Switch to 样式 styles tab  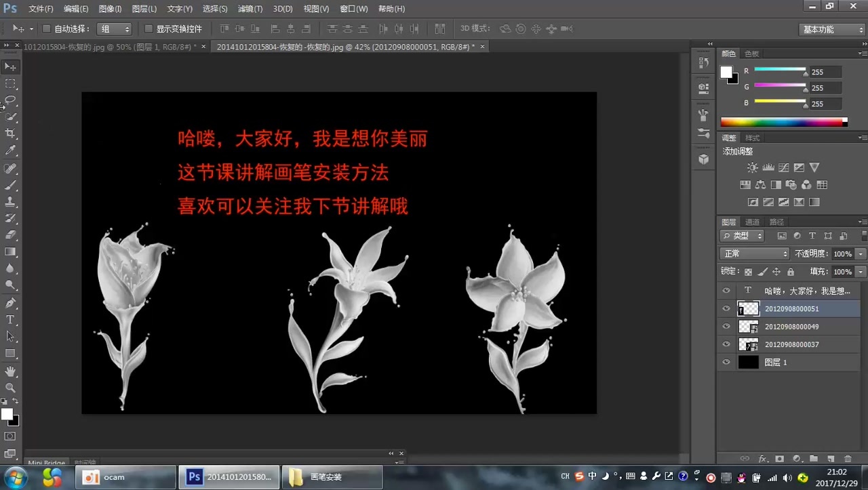[x=752, y=138]
